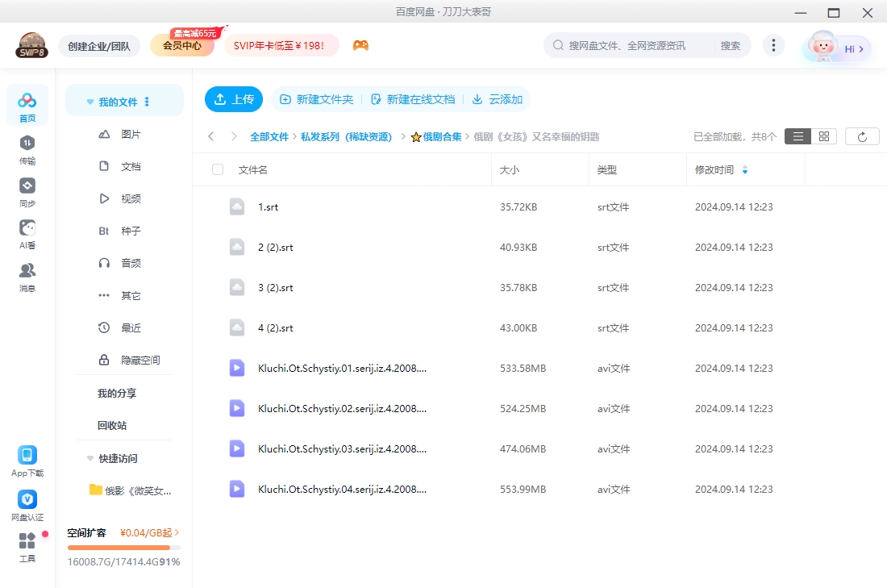Toggle the select-all checkbox in header

[x=218, y=169]
